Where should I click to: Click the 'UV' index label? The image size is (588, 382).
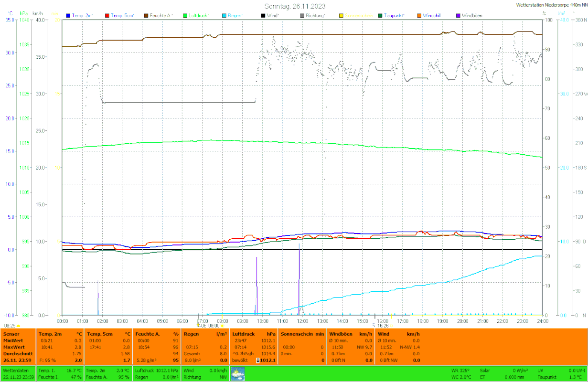[x=540, y=371]
